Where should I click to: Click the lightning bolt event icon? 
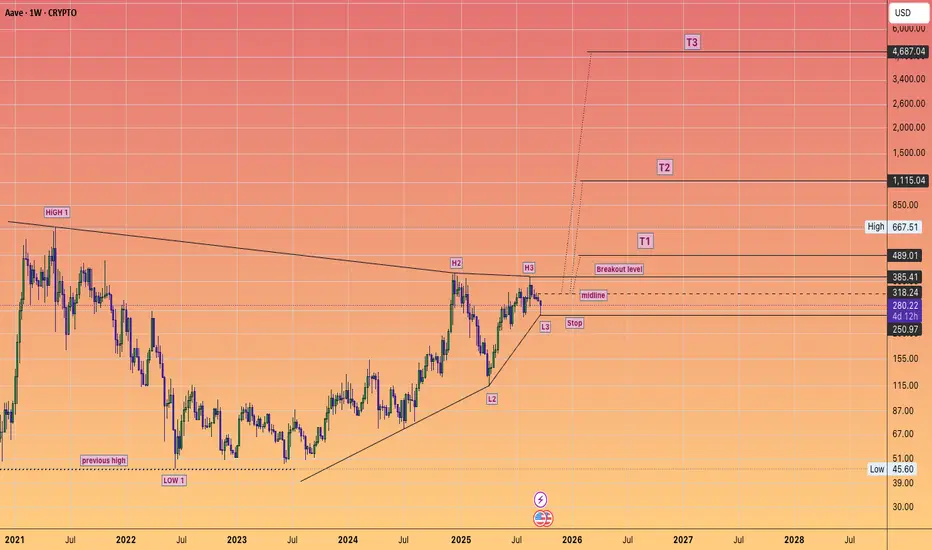click(x=540, y=499)
